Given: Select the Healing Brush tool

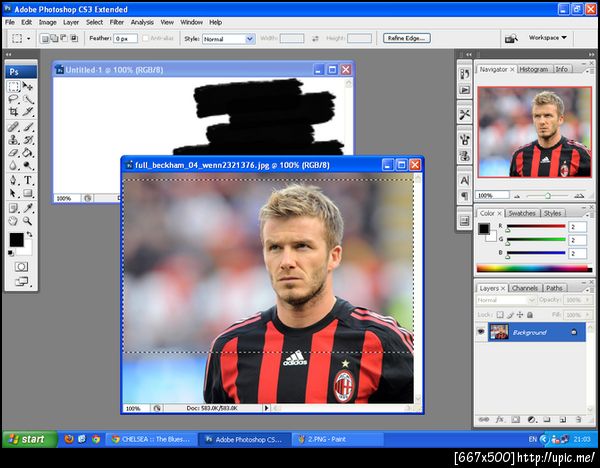Looking at the screenshot, I should [x=14, y=127].
